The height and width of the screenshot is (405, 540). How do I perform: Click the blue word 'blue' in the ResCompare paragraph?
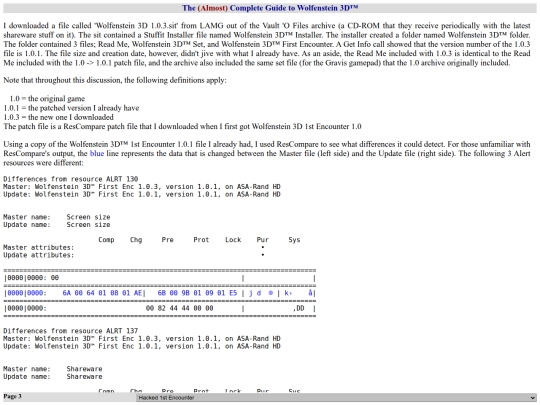pyautogui.click(x=97, y=153)
